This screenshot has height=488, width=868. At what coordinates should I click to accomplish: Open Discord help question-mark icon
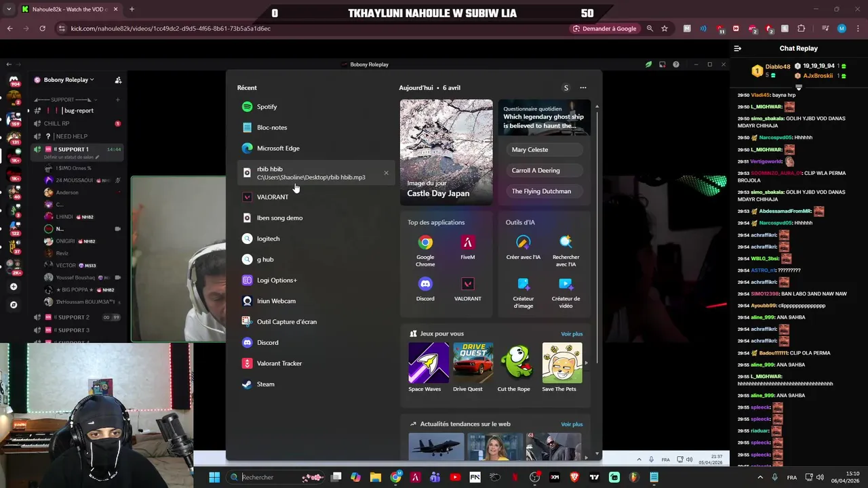coord(676,64)
